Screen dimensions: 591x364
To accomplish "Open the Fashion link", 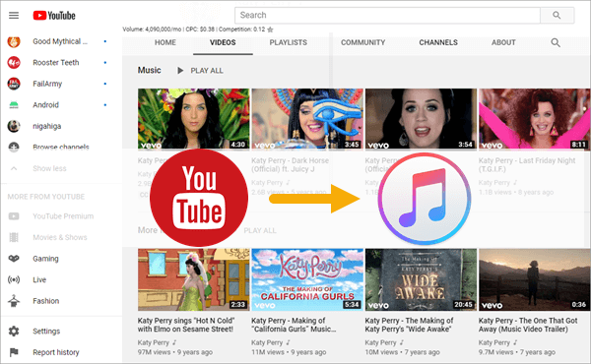I will (x=45, y=301).
